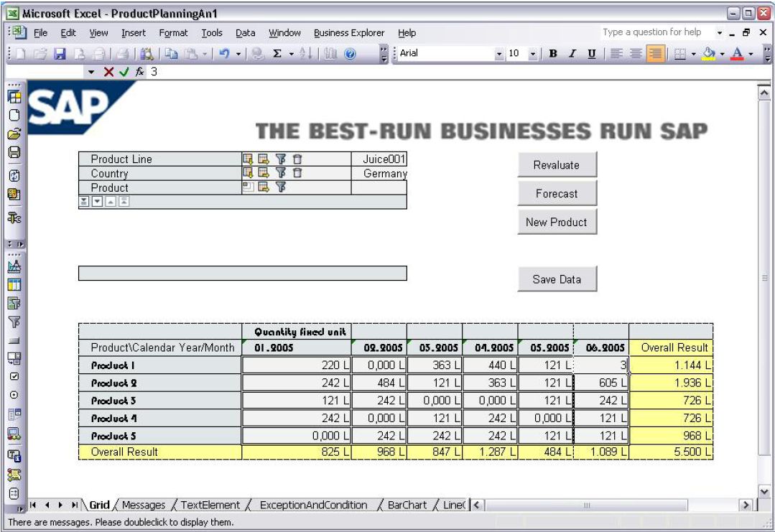Viewport: 775px width, 532px height.
Task: Switch to the ExceptionAndCondition sheet tab
Action: pos(313,505)
